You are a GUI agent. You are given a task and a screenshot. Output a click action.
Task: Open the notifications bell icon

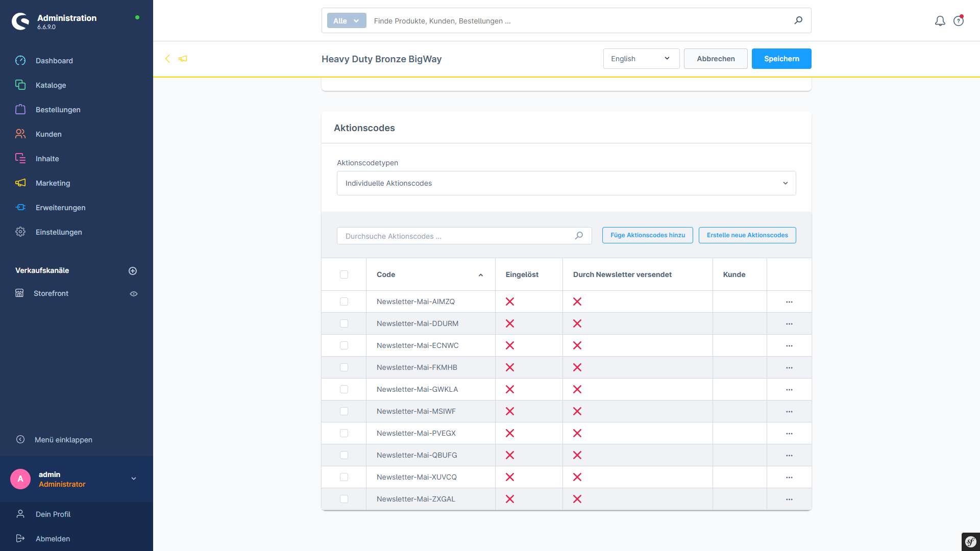(940, 21)
